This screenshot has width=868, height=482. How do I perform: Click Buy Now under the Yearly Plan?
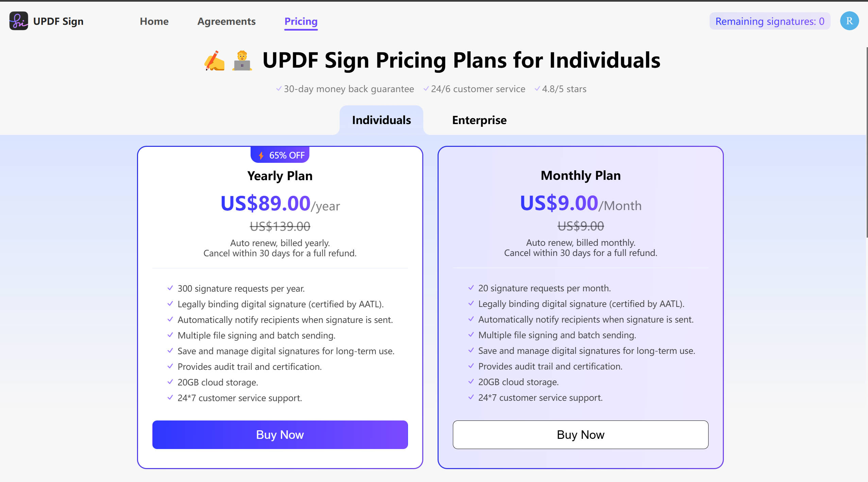click(279, 434)
